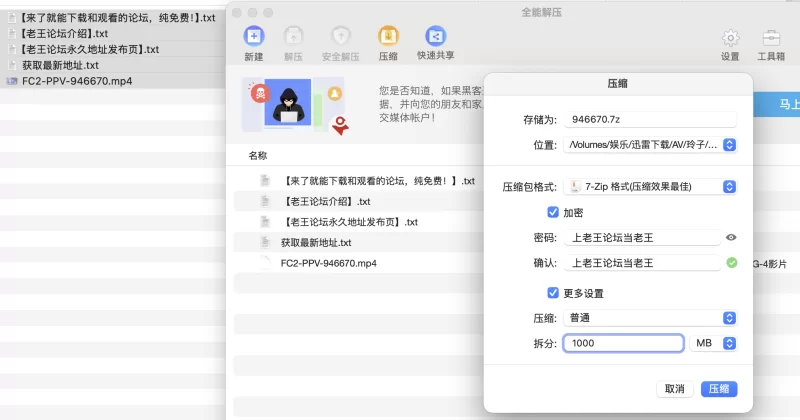Toggle the 加密 (Encrypt) checkbox
Screen dimensions: 800x420
(x=553, y=212)
